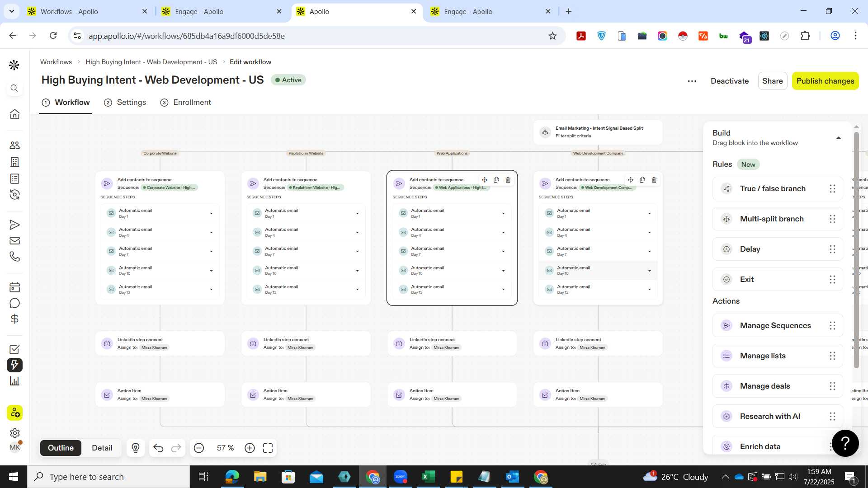868x488 pixels.
Task: Duplicate the Web Applications sequence block
Action: pyautogui.click(x=496, y=180)
